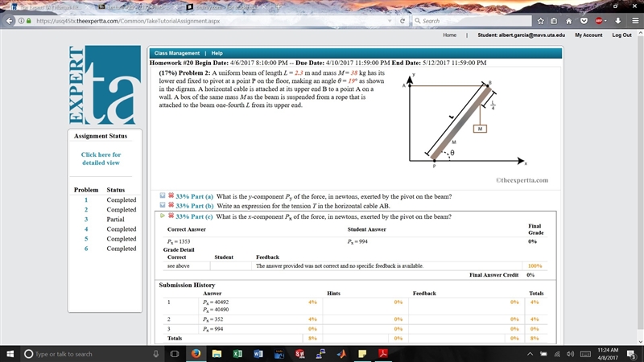The image size is (644, 362).
Task: Open the Windows Start menu
Action: click(x=10, y=354)
